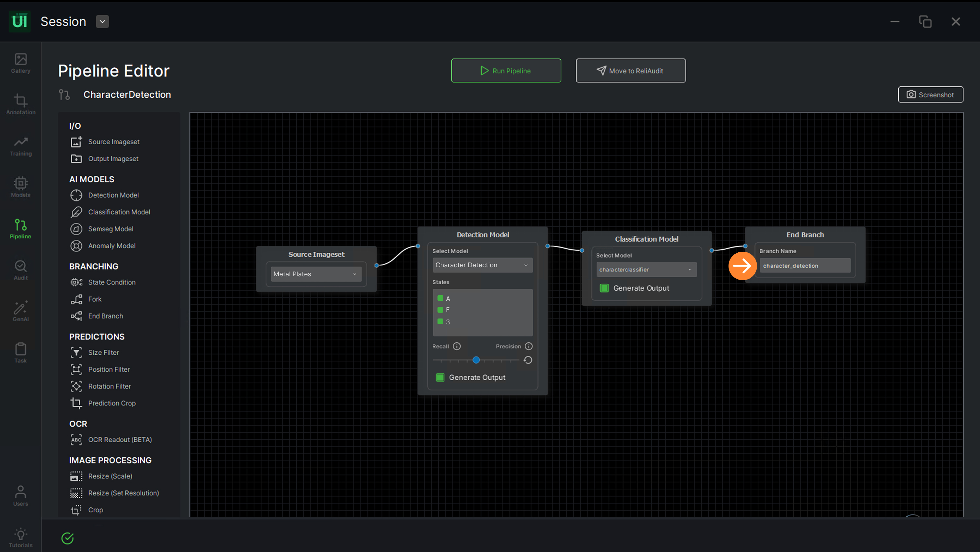This screenshot has width=980, height=552.
Task: Click the Run Pipeline button
Action: [x=506, y=71]
